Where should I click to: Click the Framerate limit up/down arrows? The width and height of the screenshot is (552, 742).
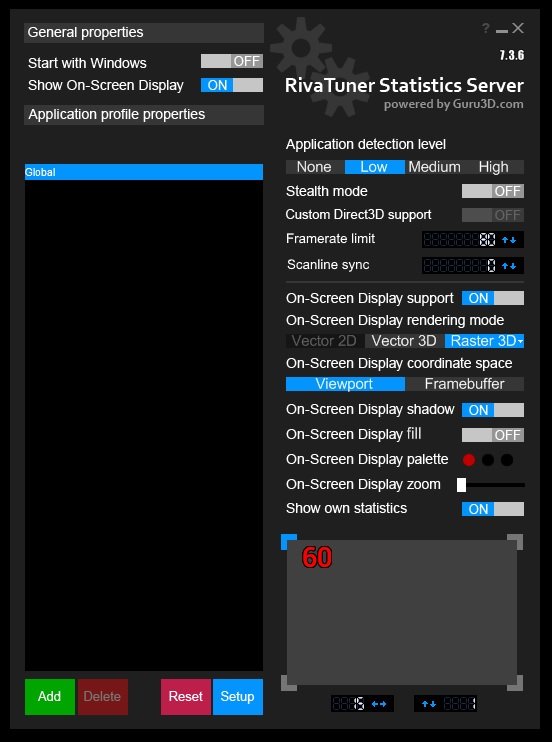(x=509, y=240)
